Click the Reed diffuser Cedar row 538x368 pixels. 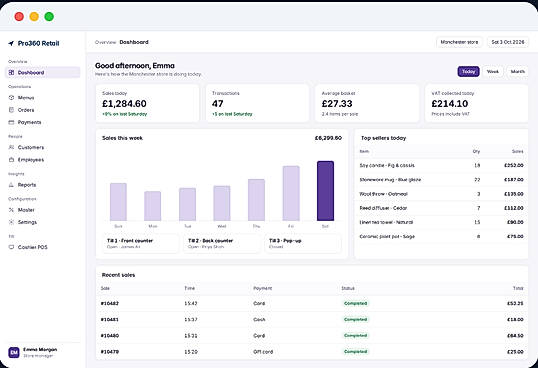(441, 208)
